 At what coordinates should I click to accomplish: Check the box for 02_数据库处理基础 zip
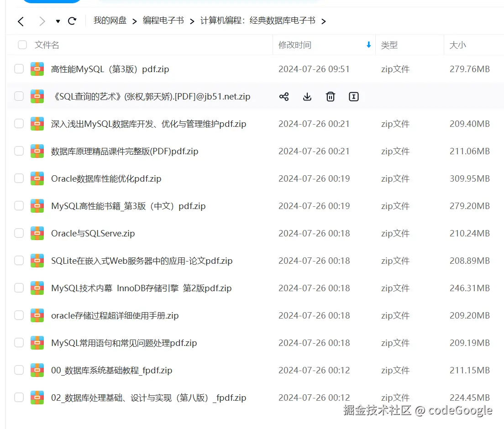click(x=19, y=398)
